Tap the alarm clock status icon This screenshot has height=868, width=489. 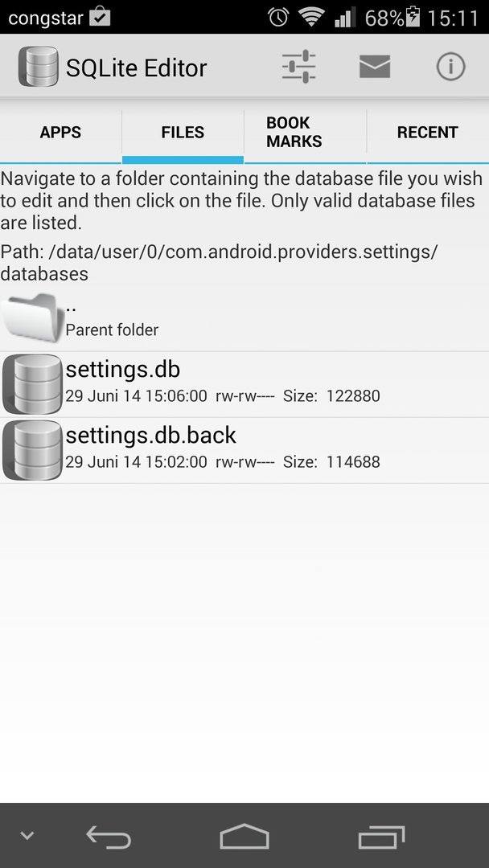[278, 17]
